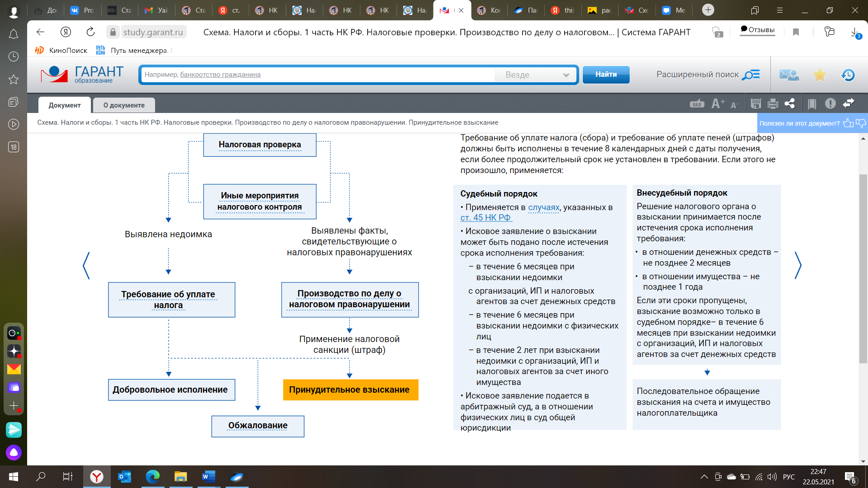Open Alice assistant purple icon in sidebar
This screenshot has width=868, height=488.
click(x=14, y=452)
